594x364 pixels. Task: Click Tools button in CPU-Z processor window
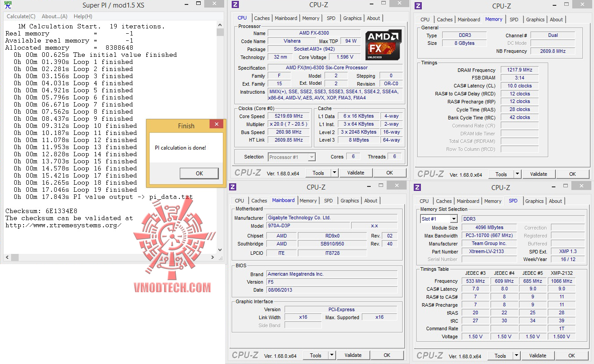pos(318,173)
